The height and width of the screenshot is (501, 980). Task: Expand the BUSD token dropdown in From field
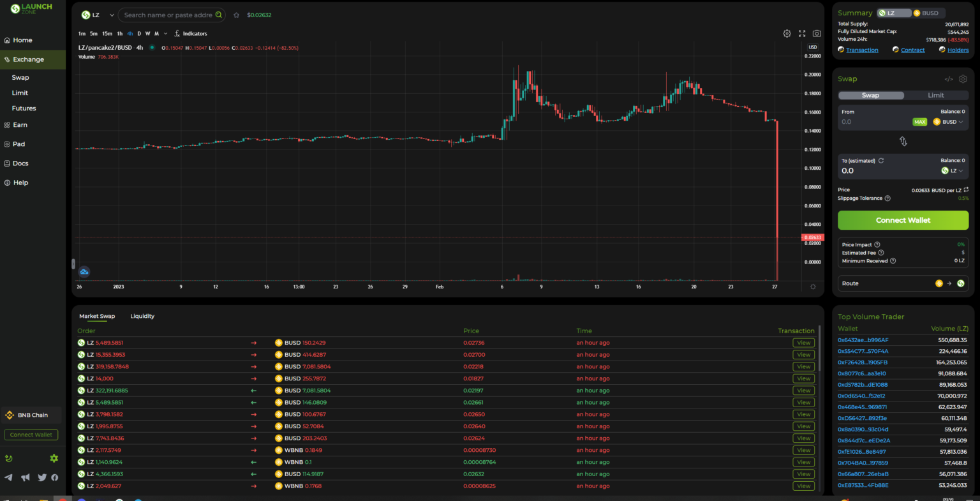coord(949,122)
